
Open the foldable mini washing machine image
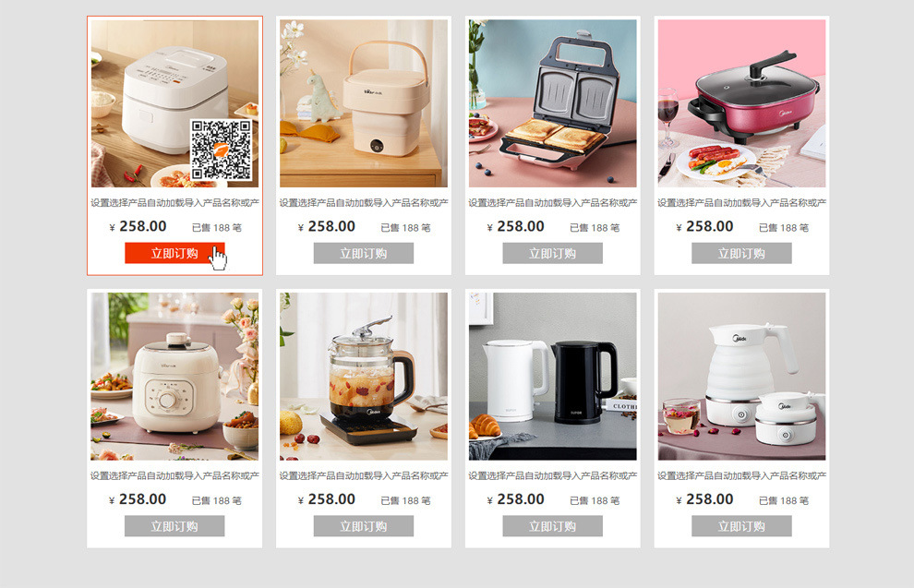[364, 103]
